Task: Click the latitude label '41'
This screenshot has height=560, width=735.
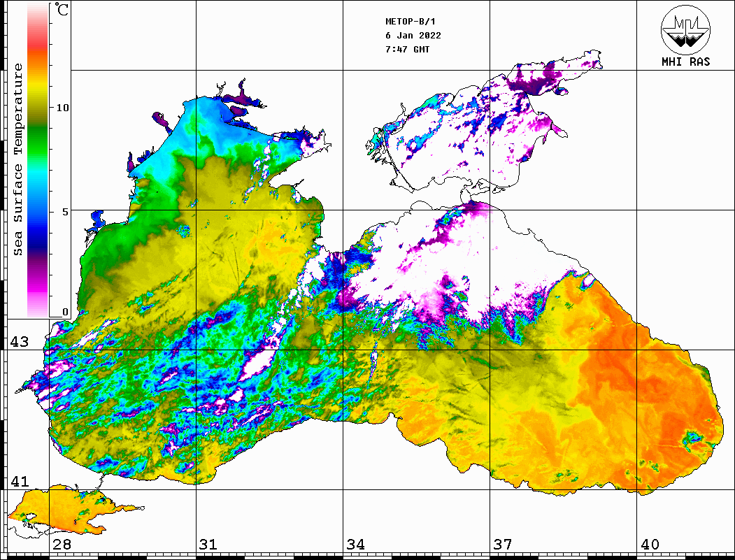Action: pos(20,481)
